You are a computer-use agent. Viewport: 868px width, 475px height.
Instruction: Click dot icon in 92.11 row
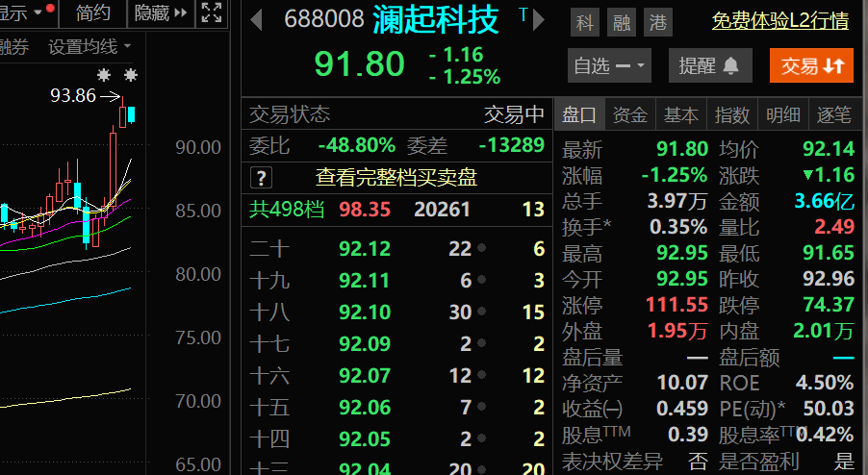(x=481, y=281)
